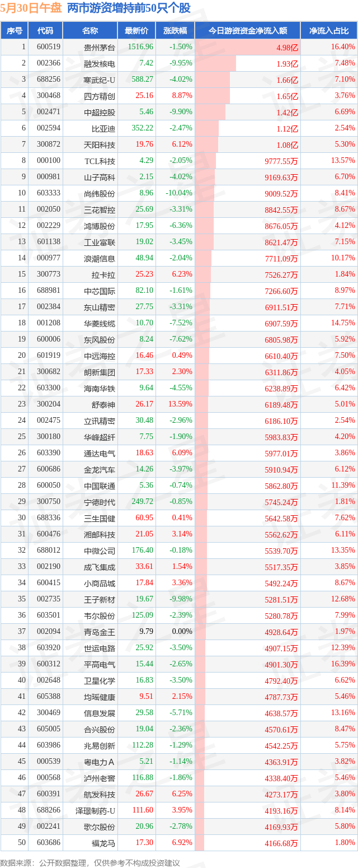Click the stock name 中芯国际
This screenshot has width=358, height=868.
click(100, 291)
